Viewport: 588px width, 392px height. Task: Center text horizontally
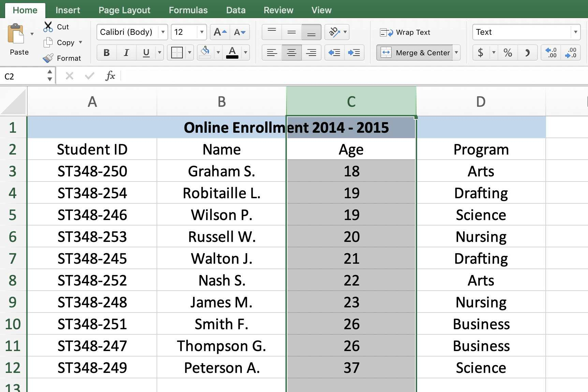point(292,53)
